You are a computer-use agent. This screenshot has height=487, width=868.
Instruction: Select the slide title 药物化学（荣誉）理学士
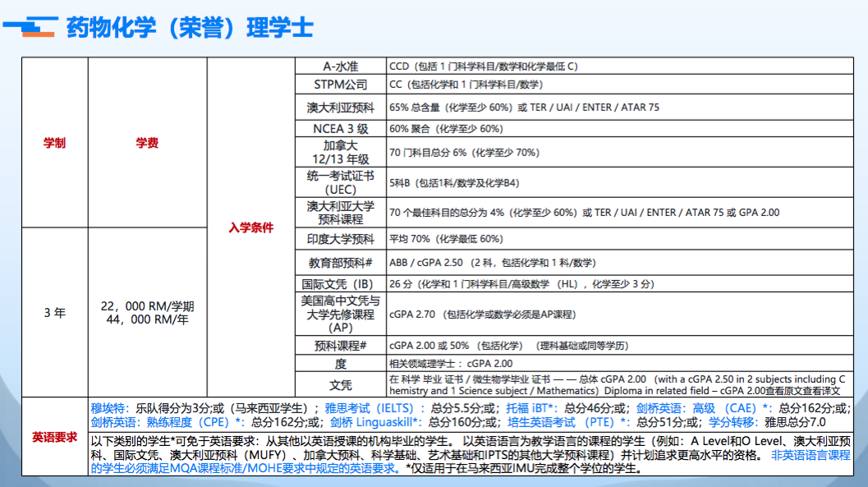pos(190,26)
